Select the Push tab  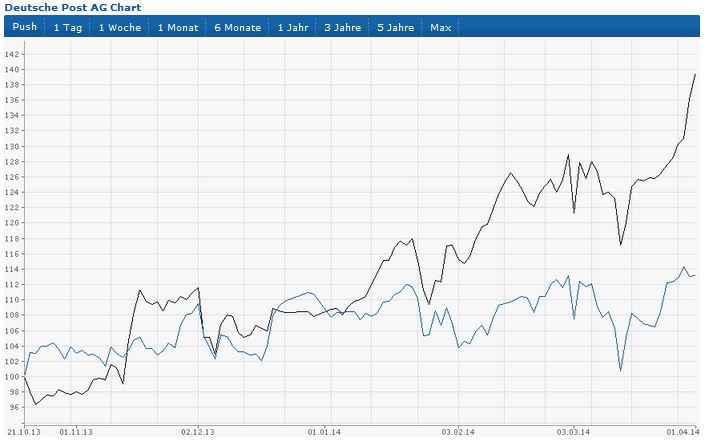(x=24, y=27)
